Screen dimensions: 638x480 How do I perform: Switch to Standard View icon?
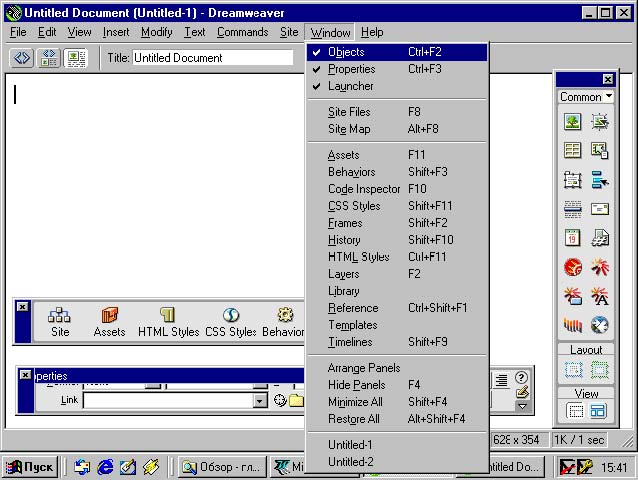(x=575, y=411)
